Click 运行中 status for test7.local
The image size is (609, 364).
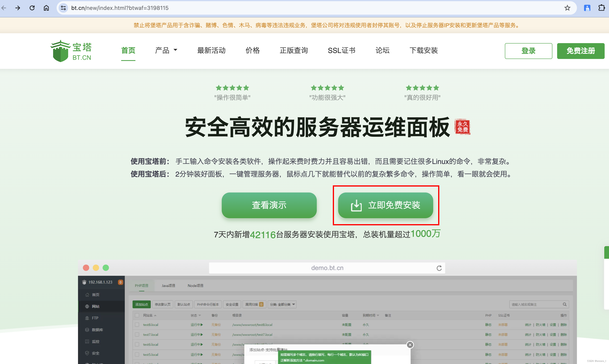pos(197,335)
